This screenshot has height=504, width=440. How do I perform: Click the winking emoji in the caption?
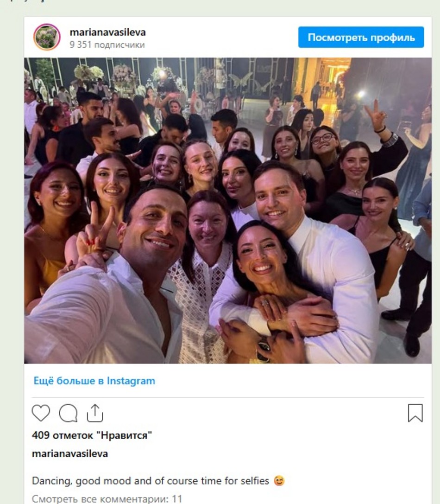pos(279,481)
